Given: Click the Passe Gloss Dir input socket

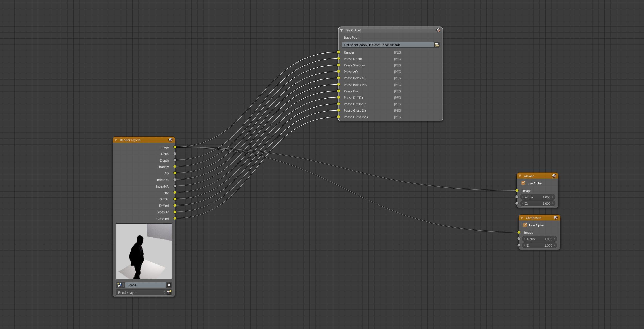Looking at the screenshot, I should point(338,110).
